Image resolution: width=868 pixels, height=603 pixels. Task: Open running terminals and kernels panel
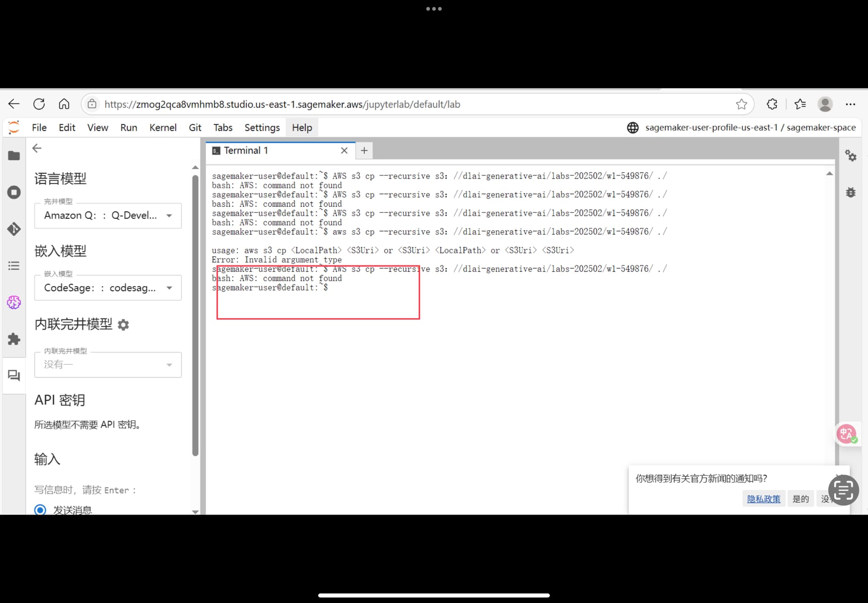click(14, 193)
